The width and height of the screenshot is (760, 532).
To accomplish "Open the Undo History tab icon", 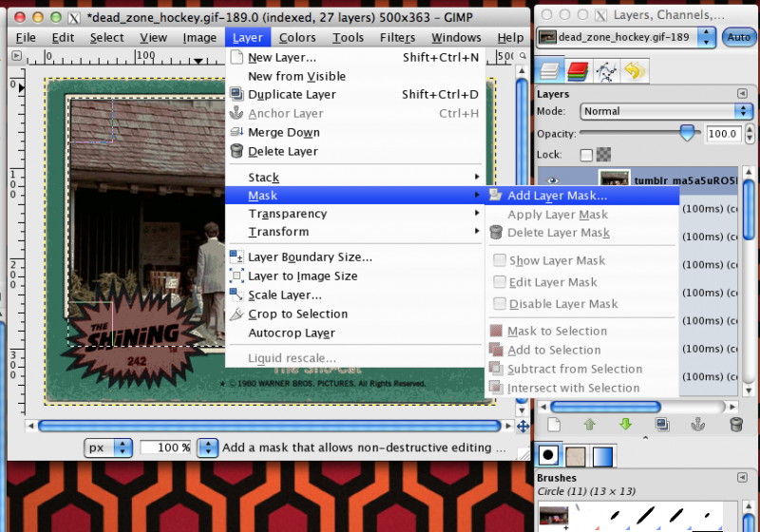I will click(x=635, y=71).
